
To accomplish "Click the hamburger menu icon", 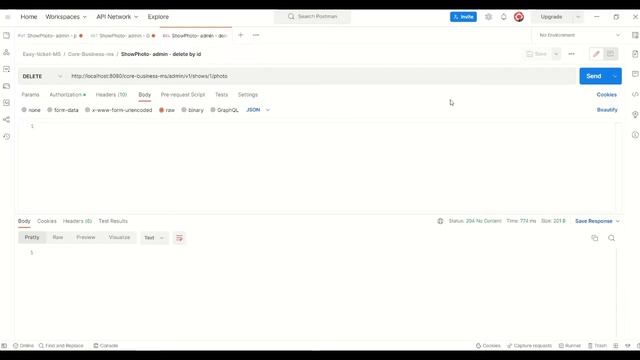I will (7, 17).
